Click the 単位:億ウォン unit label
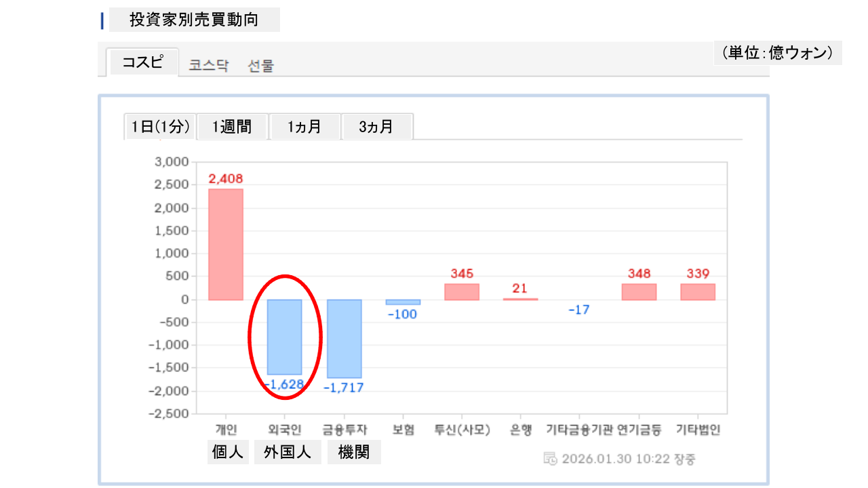This screenshot has height=488, width=868. [x=777, y=53]
